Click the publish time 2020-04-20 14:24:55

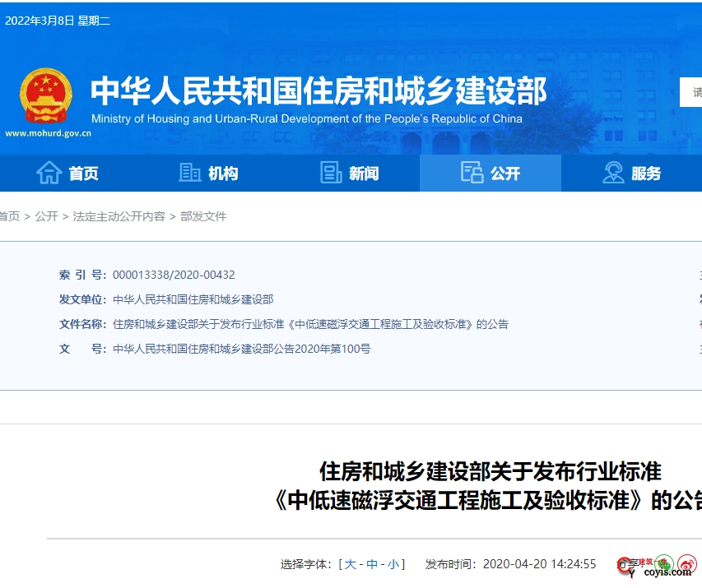point(540,564)
